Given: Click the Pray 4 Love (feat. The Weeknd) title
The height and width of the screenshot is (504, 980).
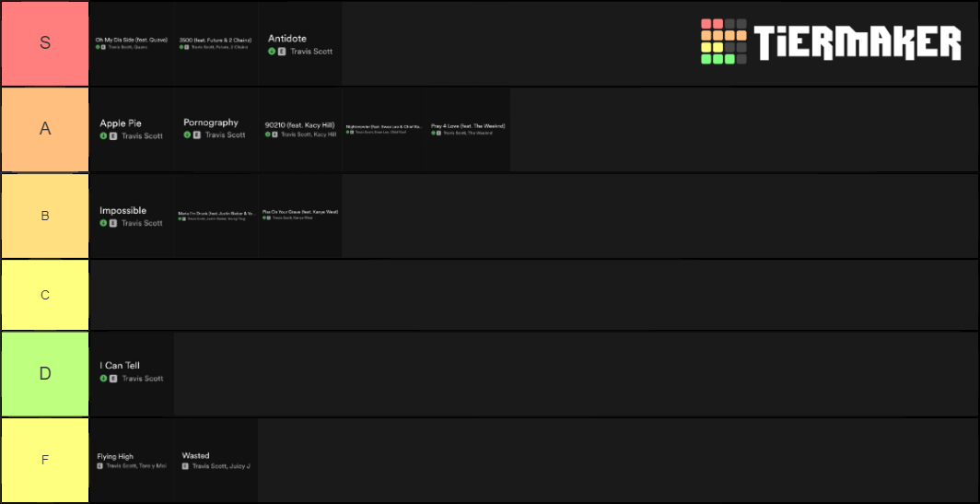Looking at the screenshot, I should (x=468, y=125).
